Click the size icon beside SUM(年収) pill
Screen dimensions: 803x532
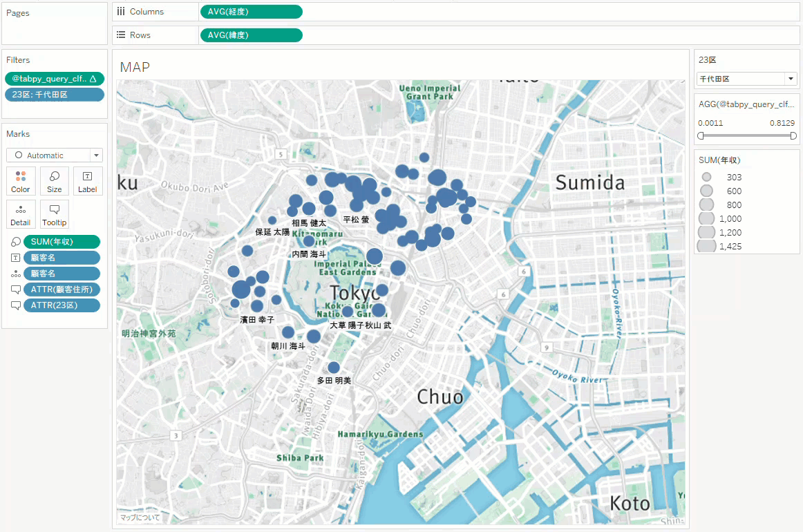[x=15, y=242]
